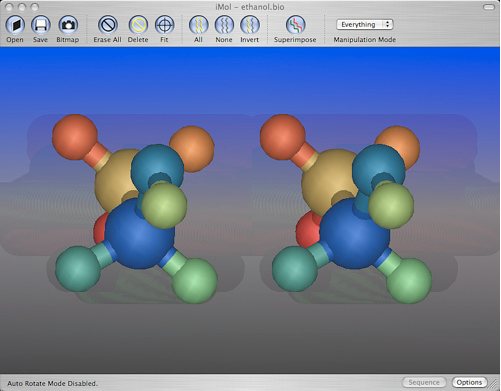Export image using Bitmap camera icon
The height and width of the screenshot is (391, 501).
coord(68,25)
